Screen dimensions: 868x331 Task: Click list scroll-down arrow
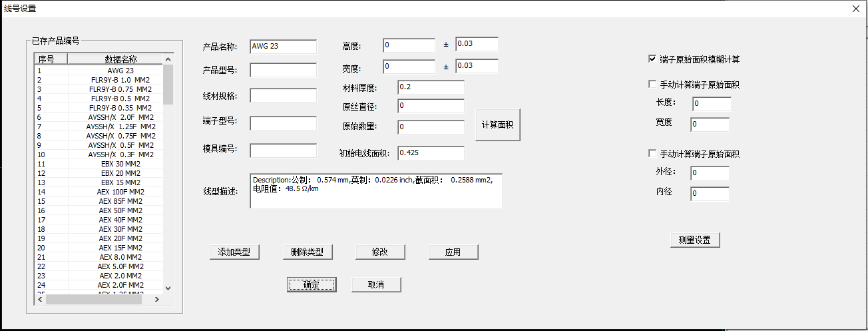tap(168, 288)
